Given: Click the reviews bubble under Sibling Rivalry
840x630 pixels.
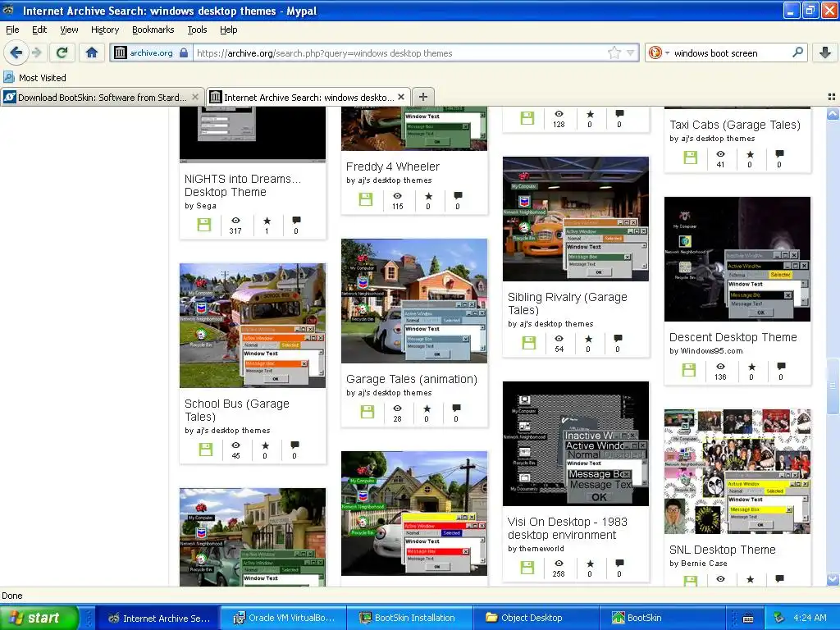Looking at the screenshot, I should coord(618,339).
